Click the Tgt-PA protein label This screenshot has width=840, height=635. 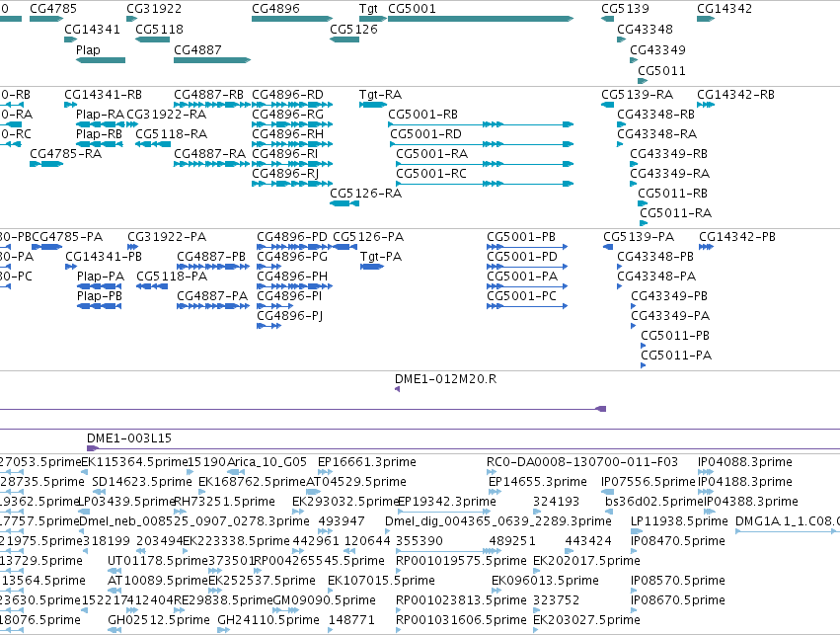click(381, 257)
